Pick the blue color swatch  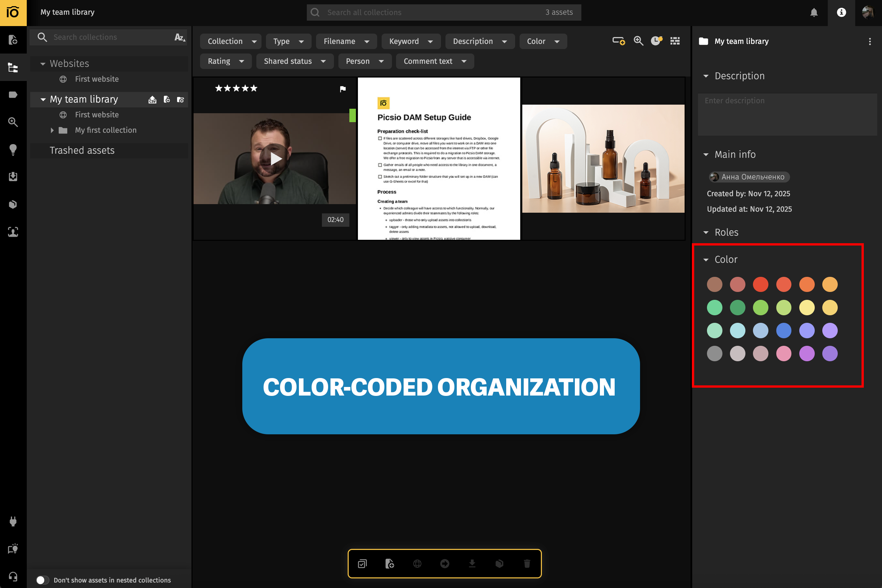pyautogui.click(x=784, y=330)
